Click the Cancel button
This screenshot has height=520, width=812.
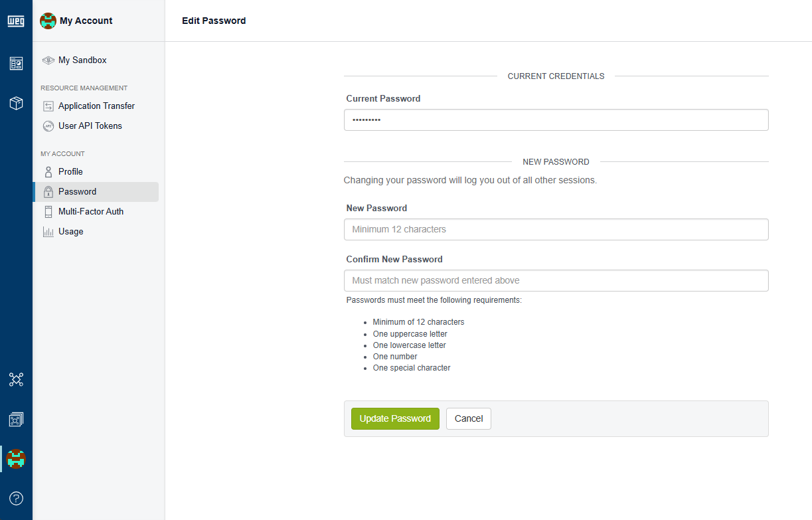point(468,418)
